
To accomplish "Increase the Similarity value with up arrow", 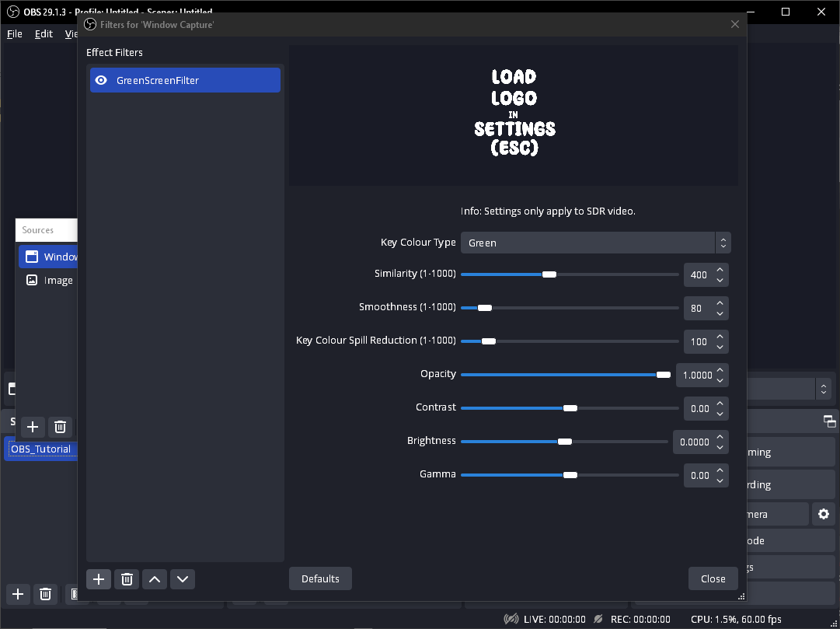I will [720, 269].
